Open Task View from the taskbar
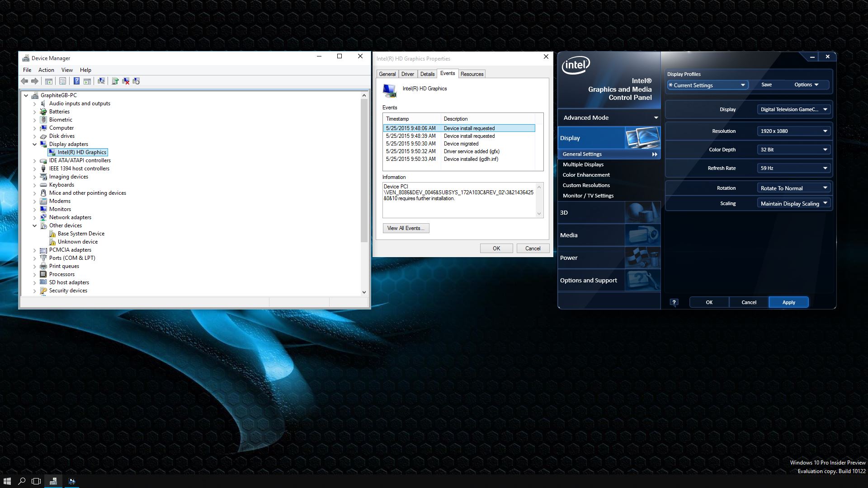 tap(36, 481)
